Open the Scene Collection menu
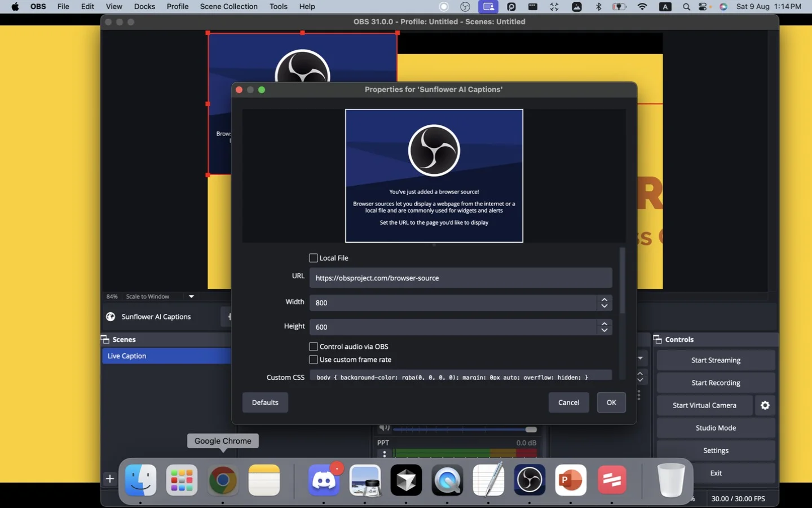 (228, 7)
